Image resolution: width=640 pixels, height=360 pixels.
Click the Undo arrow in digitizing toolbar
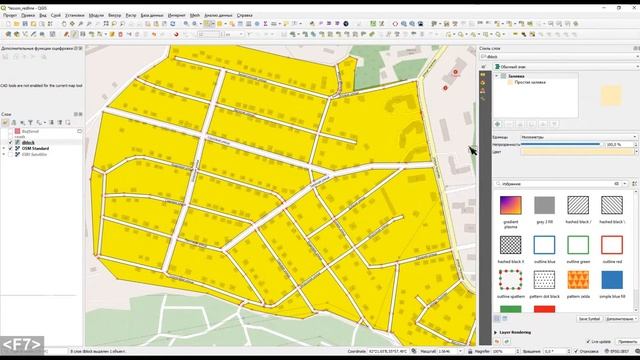(x=154, y=35)
